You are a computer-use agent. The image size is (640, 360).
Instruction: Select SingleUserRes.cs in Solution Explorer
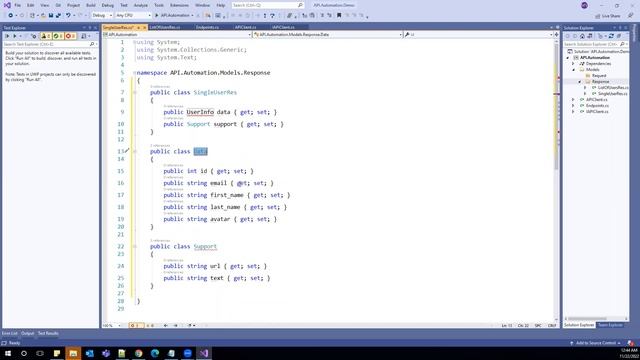[613, 94]
